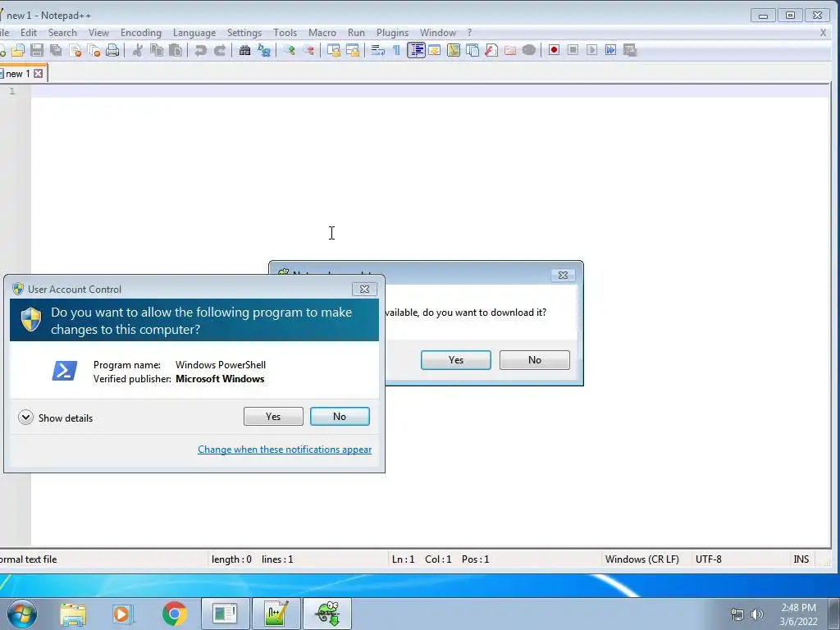This screenshot has height=630, width=840.
Task: Open the Windows Start button
Action: 22,614
